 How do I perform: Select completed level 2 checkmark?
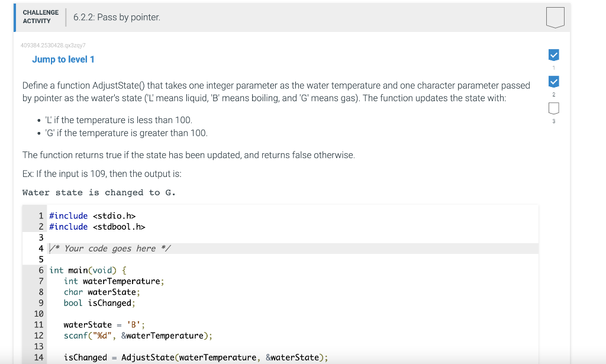tap(553, 82)
